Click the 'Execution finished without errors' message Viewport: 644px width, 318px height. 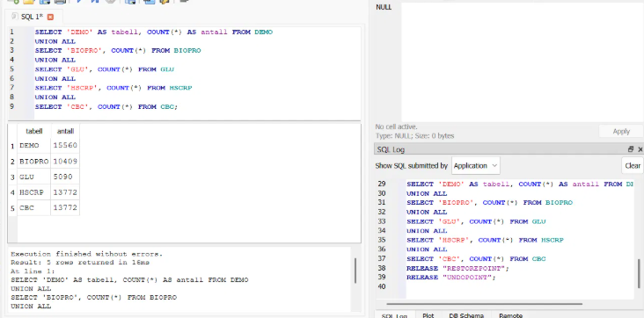(87, 254)
